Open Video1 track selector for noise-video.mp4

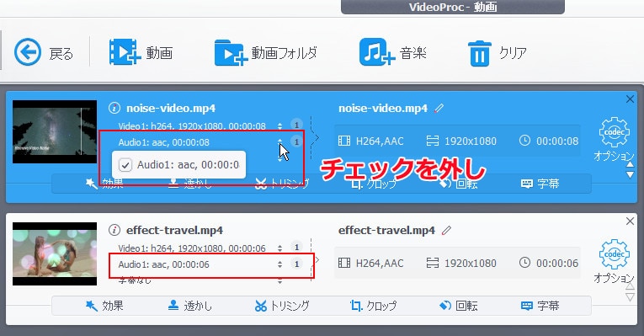click(x=279, y=125)
